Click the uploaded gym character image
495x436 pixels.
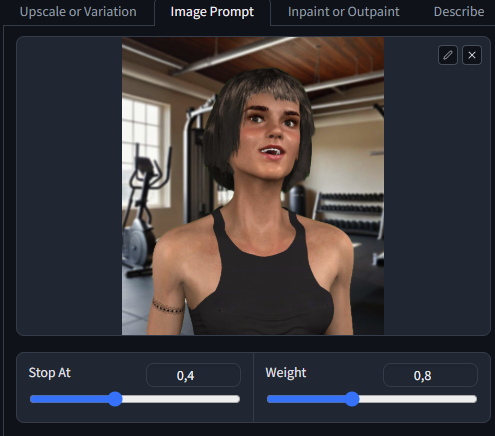pos(253,186)
